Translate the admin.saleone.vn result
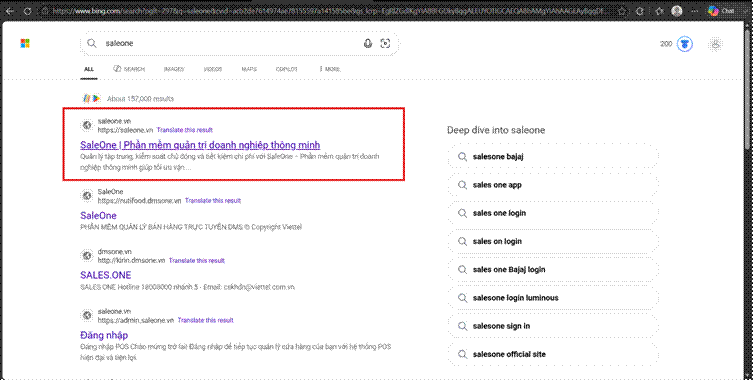The width and height of the screenshot is (753, 380). tap(206, 320)
